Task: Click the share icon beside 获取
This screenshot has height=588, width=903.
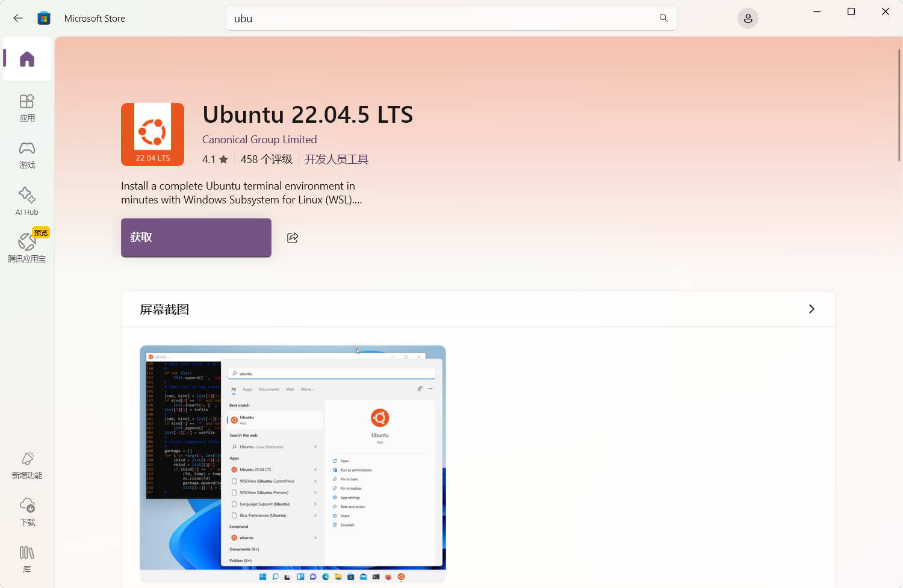Action: 293,238
